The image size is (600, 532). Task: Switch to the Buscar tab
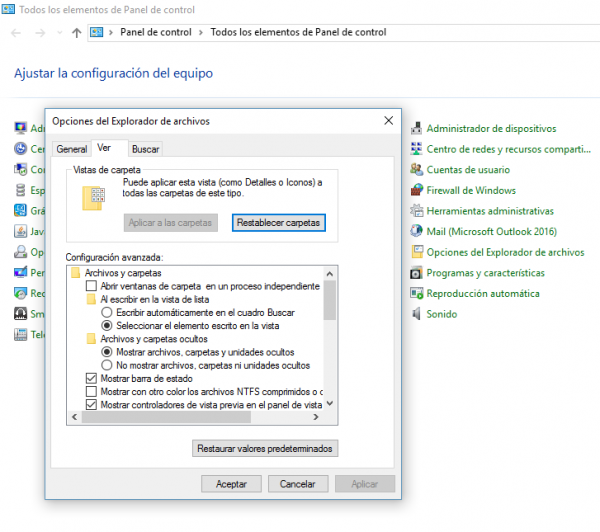coord(145,149)
